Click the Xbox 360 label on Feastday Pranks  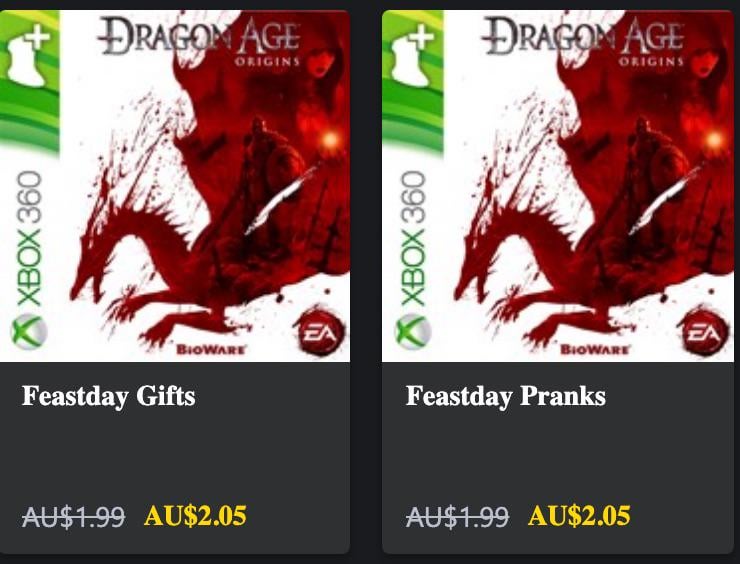point(413,238)
